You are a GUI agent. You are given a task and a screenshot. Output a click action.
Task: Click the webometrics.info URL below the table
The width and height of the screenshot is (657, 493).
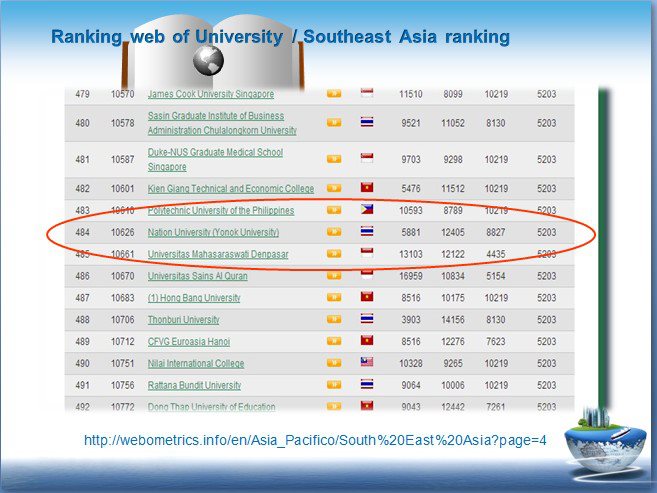click(x=315, y=440)
